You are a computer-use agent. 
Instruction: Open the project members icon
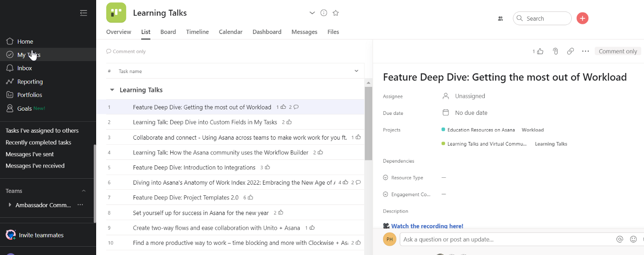pos(500,19)
